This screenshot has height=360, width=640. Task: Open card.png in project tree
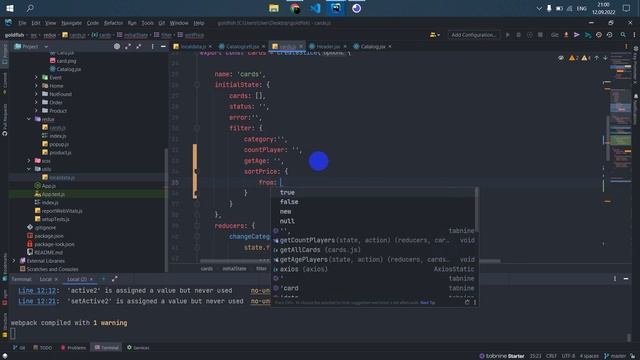tap(66, 61)
